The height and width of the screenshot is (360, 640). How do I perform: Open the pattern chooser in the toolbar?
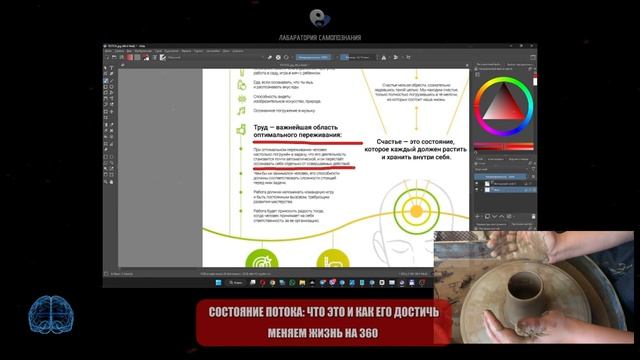(x=138, y=57)
